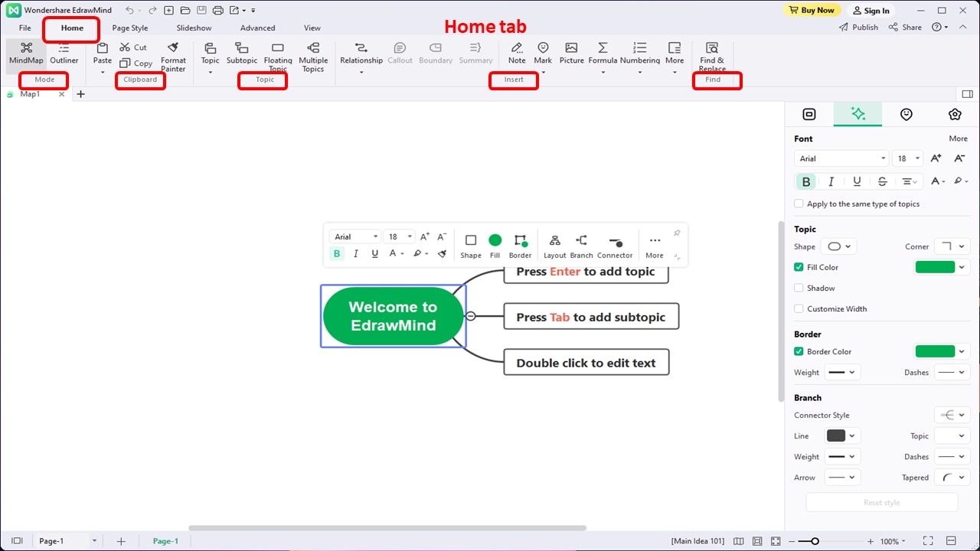The height and width of the screenshot is (551, 980).
Task: Enable the Shadow checkbox
Action: click(799, 288)
